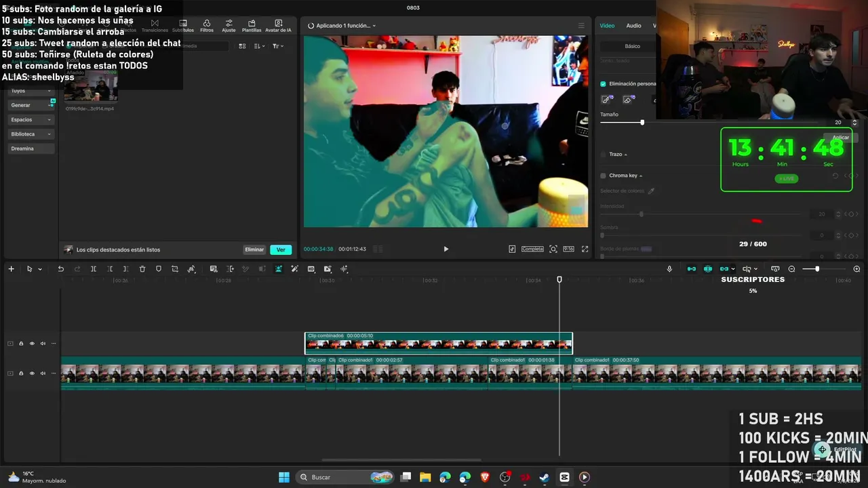Undo the last timeline action
Image resolution: width=868 pixels, height=488 pixels.
click(x=60, y=269)
